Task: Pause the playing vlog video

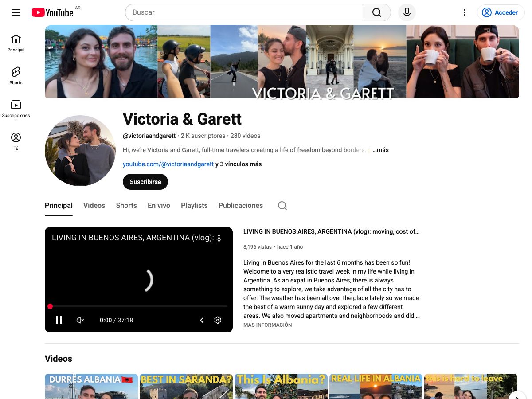Action: click(x=59, y=320)
